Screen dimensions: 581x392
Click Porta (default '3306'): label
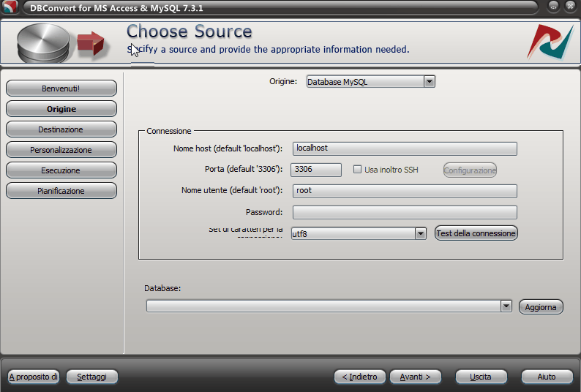[244, 169]
